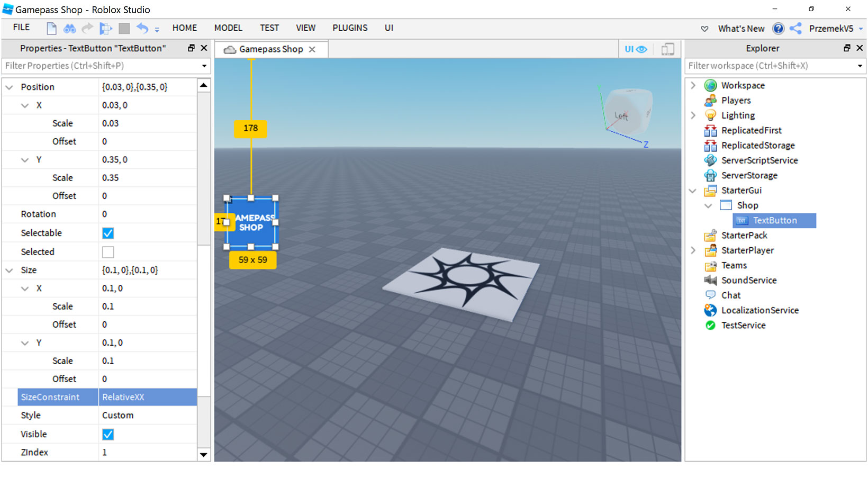Screen dimensions: 868x487
Task: Click the binoculars Find icon
Action: click(69, 28)
